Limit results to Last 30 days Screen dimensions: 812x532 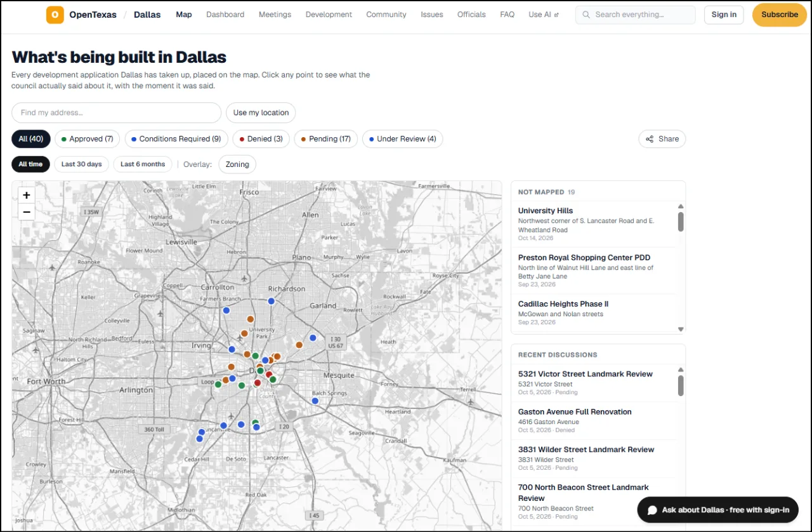coord(81,164)
